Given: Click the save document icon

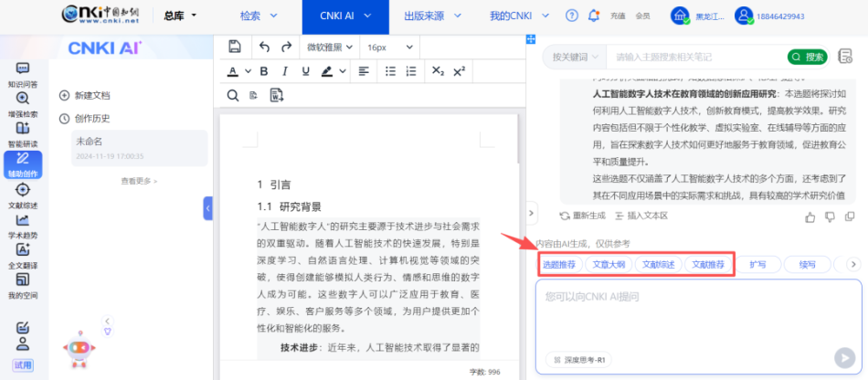Looking at the screenshot, I should [x=235, y=47].
